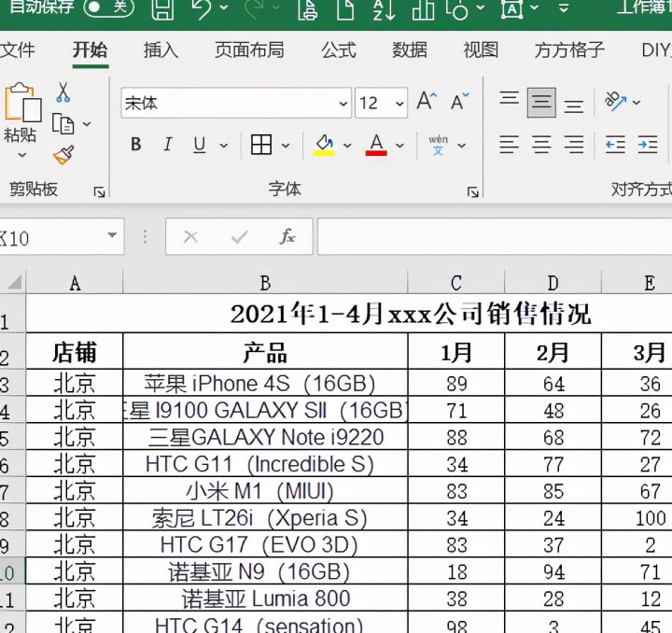Click cell containing 小米 M1 (MIUI)
The height and width of the screenshot is (633, 672).
[x=265, y=491]
